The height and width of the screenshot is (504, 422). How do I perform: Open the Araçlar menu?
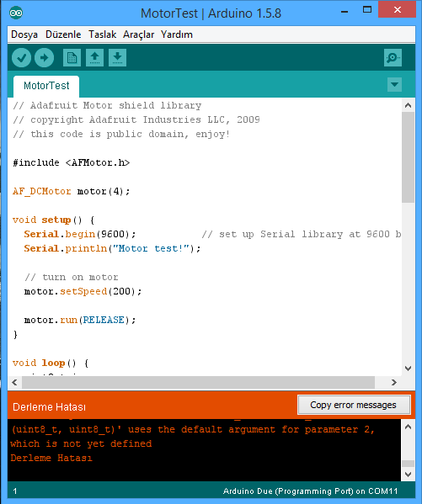tap(139, 34)
